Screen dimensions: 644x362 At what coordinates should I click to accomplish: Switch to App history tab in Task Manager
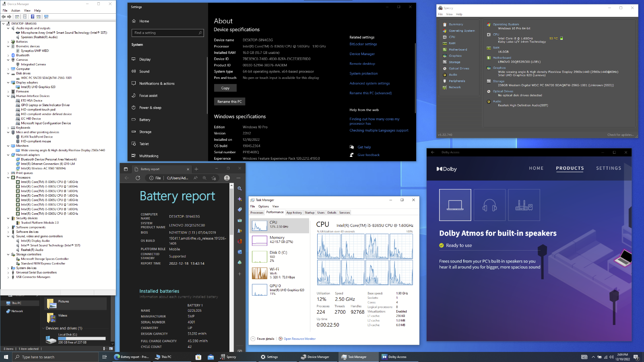point(294,212)
